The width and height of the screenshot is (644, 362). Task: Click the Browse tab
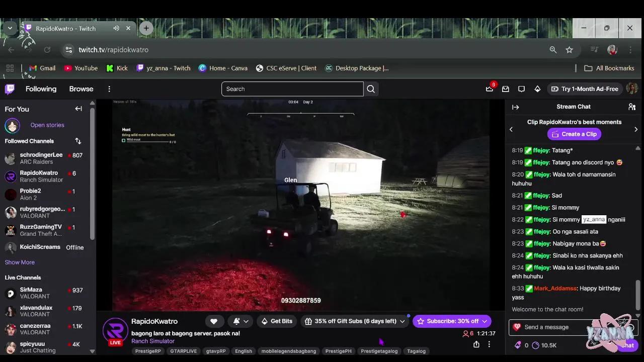coord(81,89)
